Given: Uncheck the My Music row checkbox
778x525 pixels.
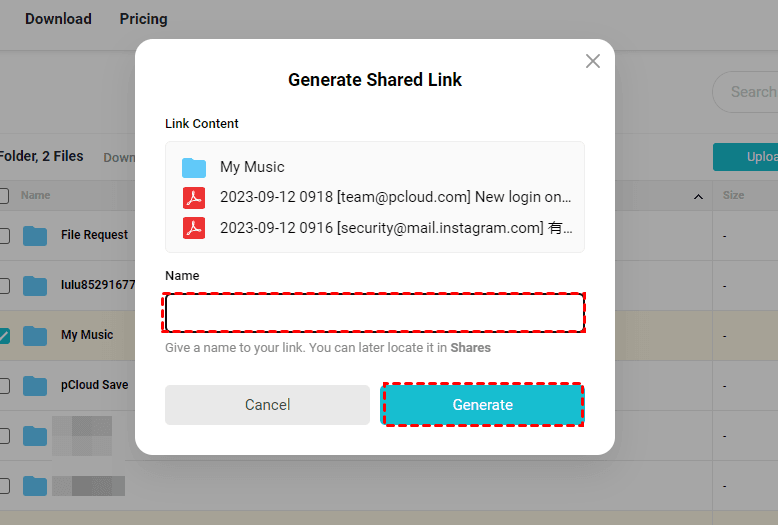Looking at the screenshot, I should click(x=4, y=336).
